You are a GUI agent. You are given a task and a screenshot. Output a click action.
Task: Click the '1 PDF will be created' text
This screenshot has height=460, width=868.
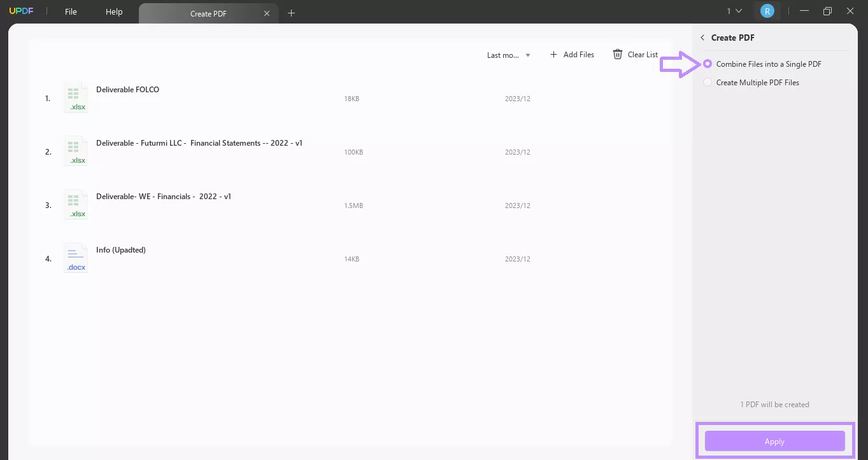point(774,405)
